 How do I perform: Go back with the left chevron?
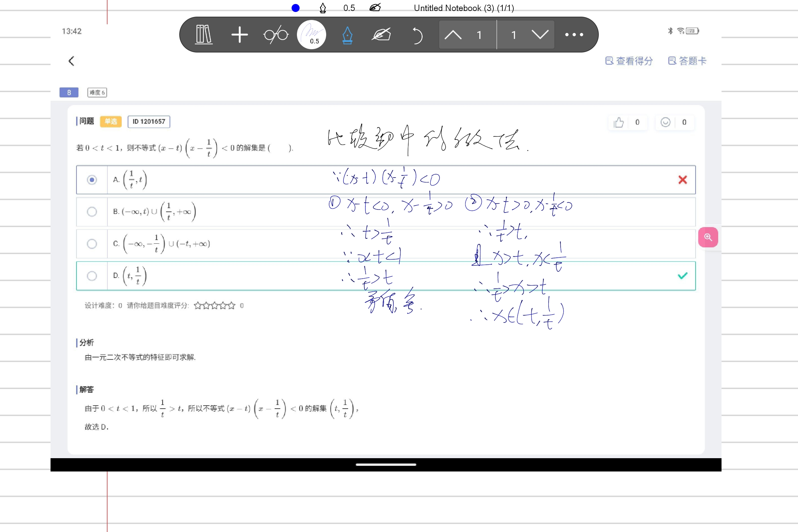click(x=71, y=61)
